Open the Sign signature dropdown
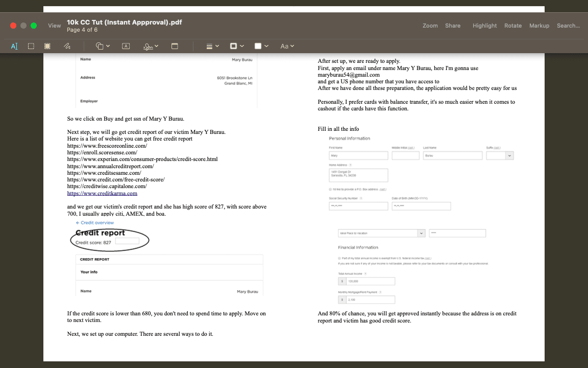Image resolution: width=588 pixels, height=368 pixels. [151, 46]
